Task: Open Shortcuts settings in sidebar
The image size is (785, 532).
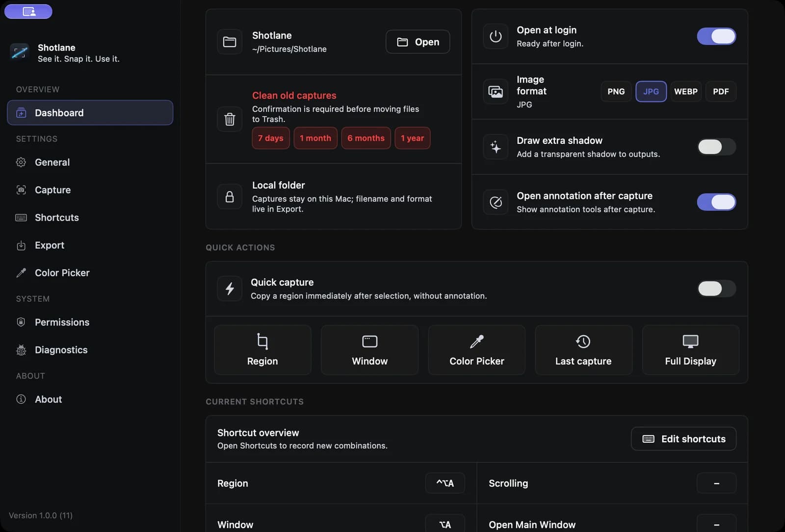Action: point(90,217)
